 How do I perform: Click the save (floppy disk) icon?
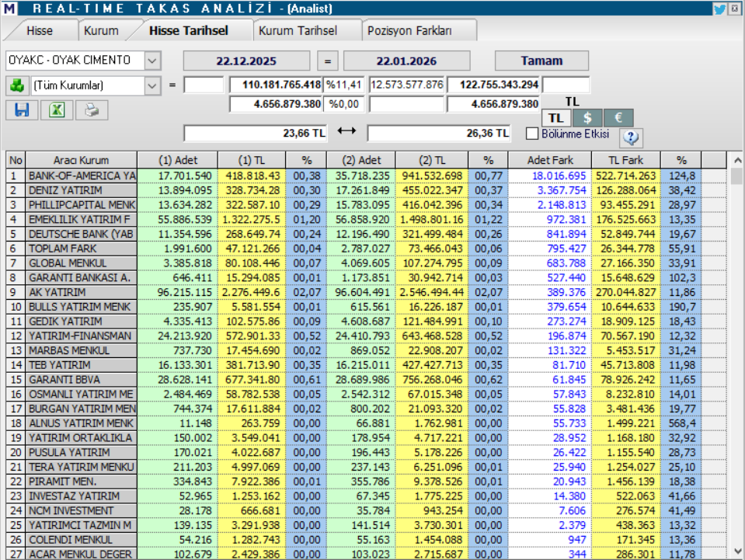[22, 110]
